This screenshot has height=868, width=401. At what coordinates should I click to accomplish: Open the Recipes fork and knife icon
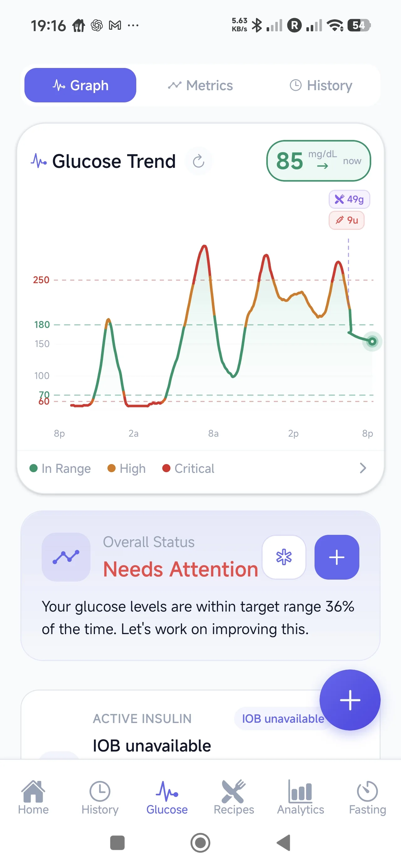coord(234,790)
